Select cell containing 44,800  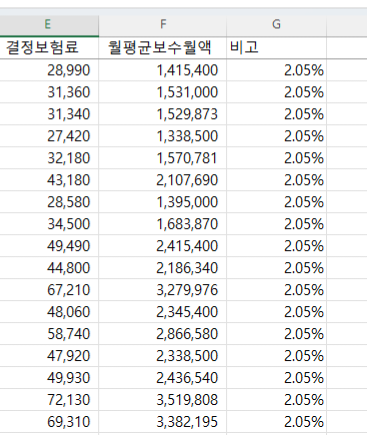[x=49, y=268]
